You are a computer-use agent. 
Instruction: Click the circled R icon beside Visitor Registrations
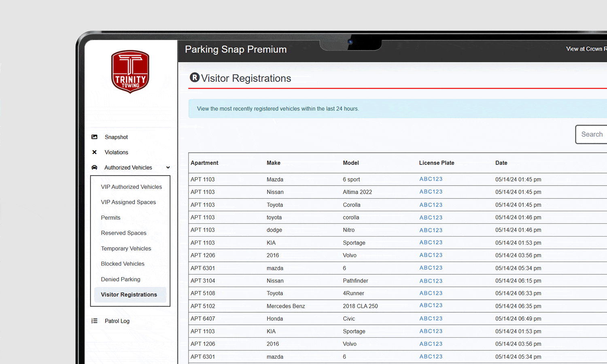[195, 78]
